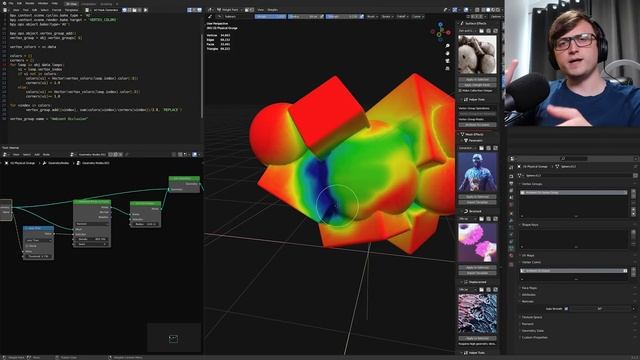Viewport: 640px width, 360px height.
Task: Open the Falloff dropdown in viewport header
Action: [402, 16]
